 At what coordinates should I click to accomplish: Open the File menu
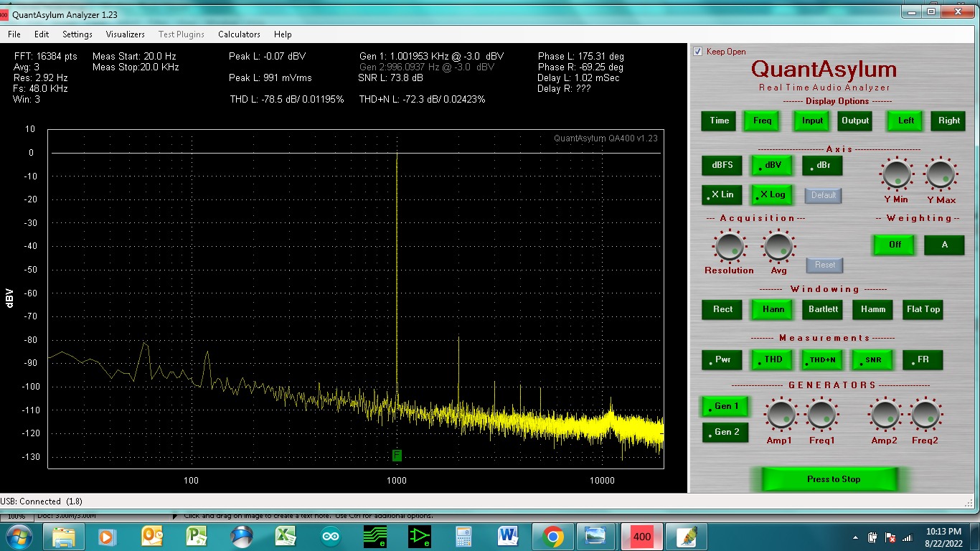pos(14,34)
